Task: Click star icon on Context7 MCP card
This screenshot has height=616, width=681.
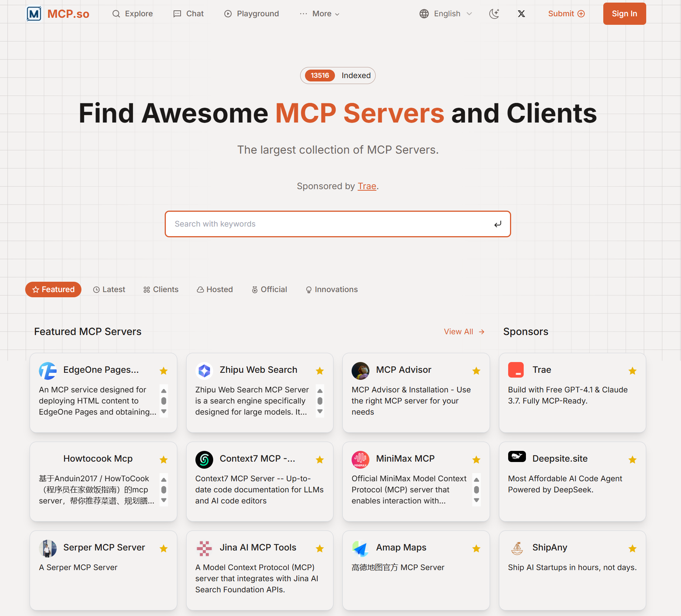Action: [320, 459]
